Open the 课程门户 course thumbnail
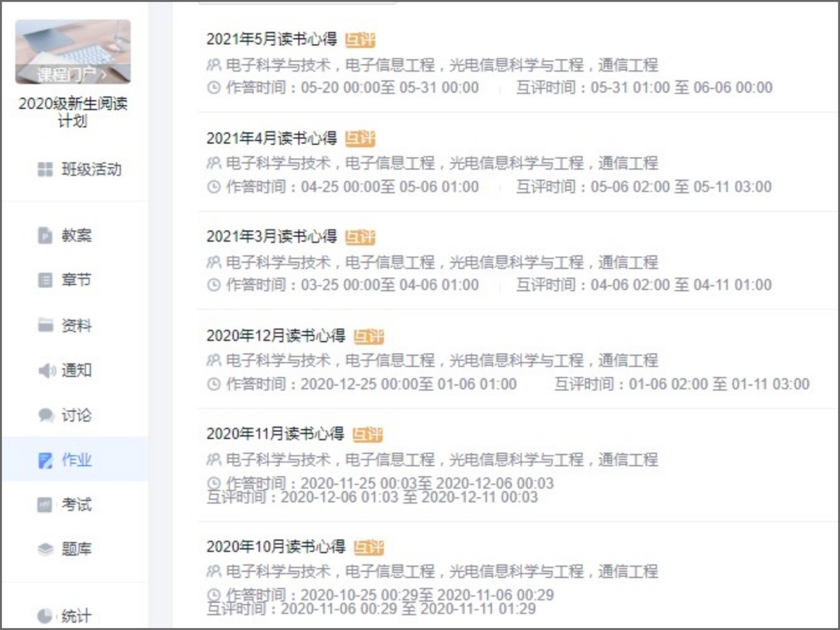This screenshot has width=840, height=630. [x=73, y=51]
